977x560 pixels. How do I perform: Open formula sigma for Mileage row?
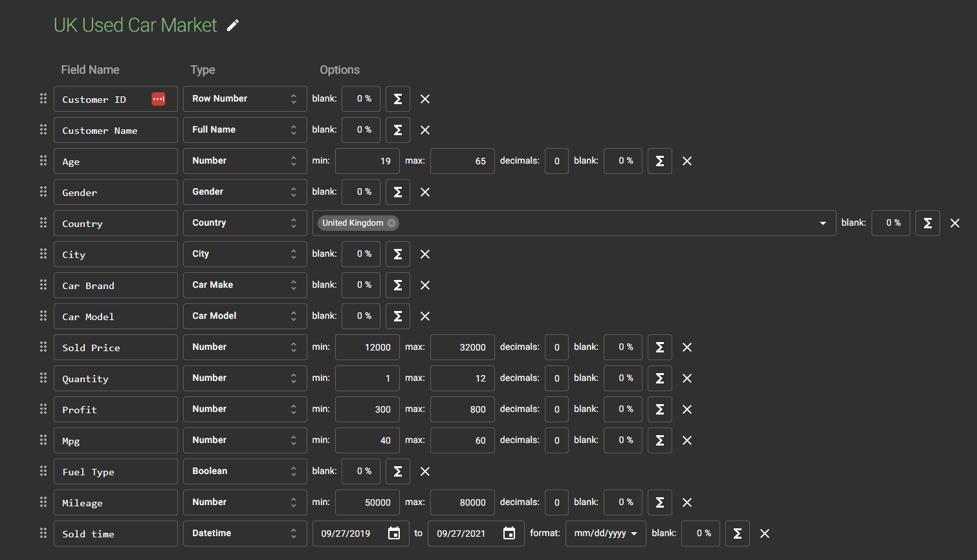(x=660, y=502)
